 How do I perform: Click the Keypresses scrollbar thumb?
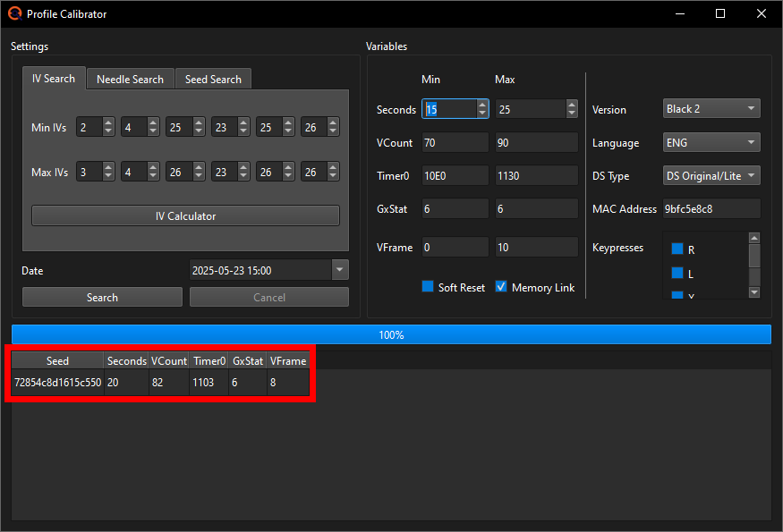[754, 256]
